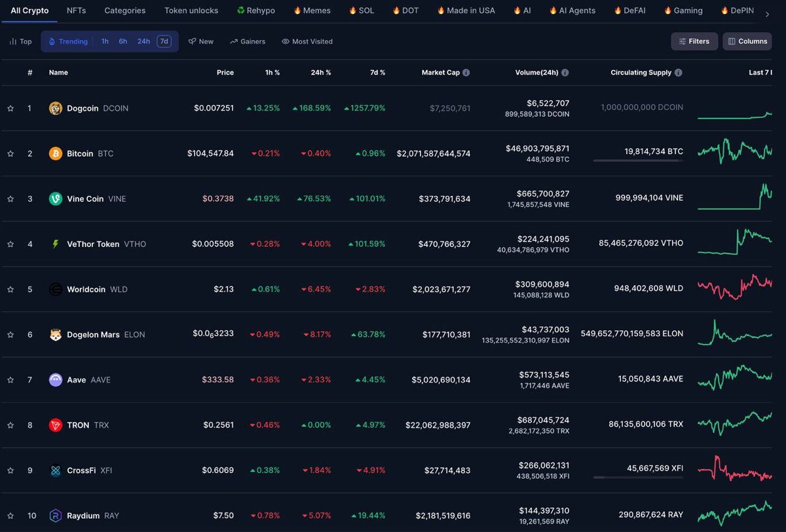Set trending timeframe to 6h

123,41
